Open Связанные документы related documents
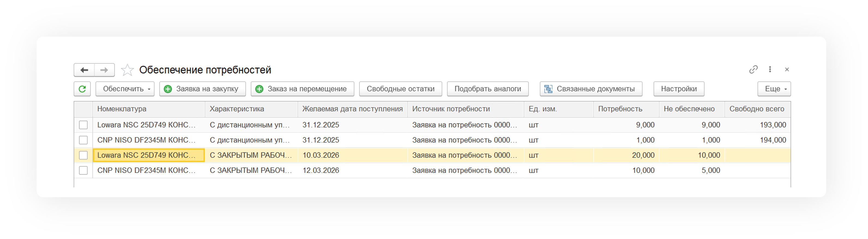Viewport: 868px width, 239px height. coord(591,89)
